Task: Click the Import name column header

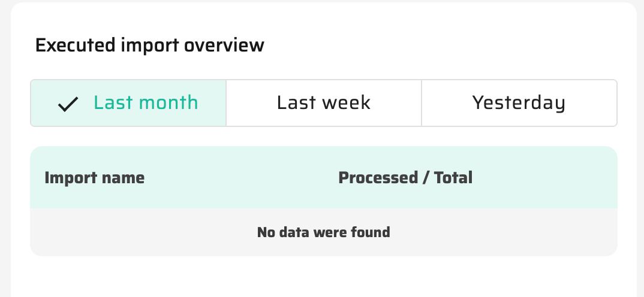Action: pyautogui.click(x=94, y=178)
